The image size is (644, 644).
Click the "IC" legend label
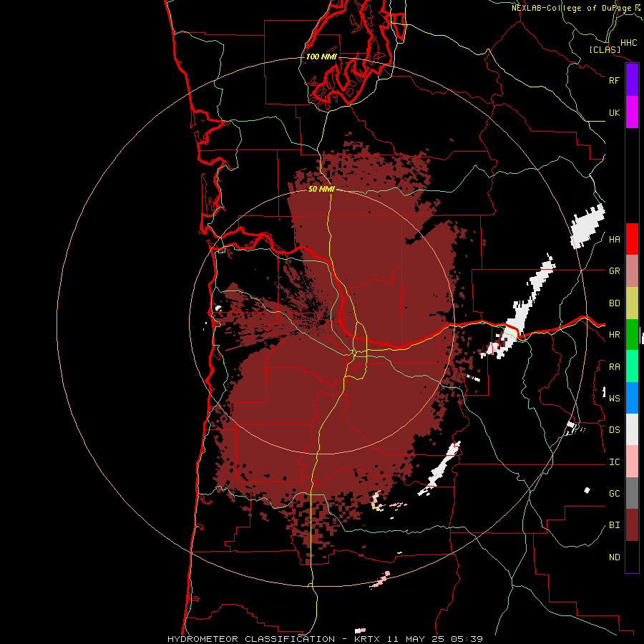click(x=614, y=462)
